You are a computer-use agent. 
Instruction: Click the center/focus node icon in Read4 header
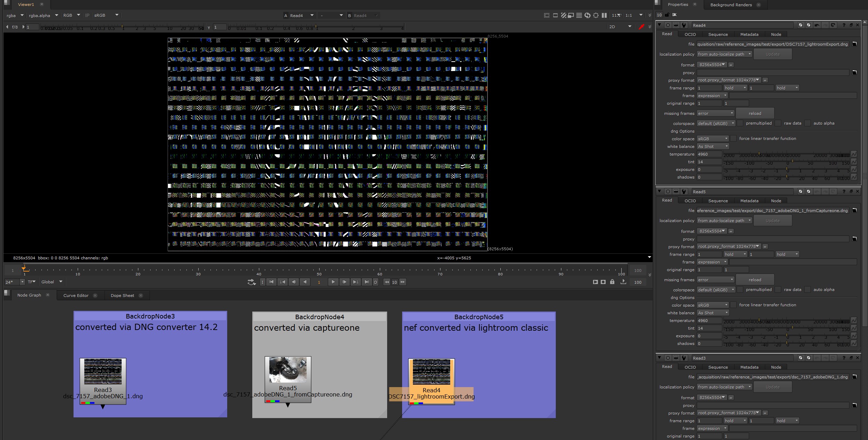(668, 25)
